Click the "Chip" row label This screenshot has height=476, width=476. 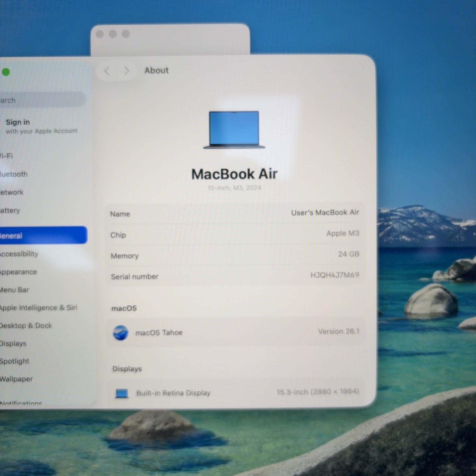point(118,235)
